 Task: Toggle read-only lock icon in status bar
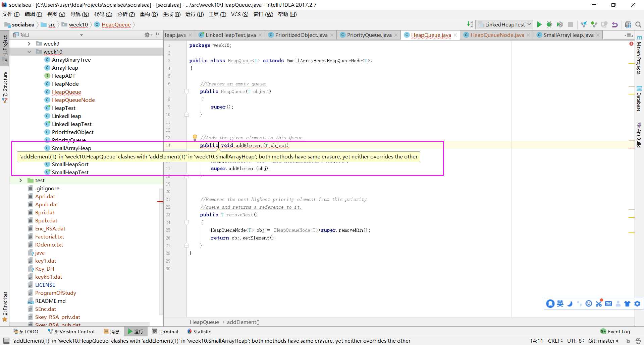(x=628, y=341)
